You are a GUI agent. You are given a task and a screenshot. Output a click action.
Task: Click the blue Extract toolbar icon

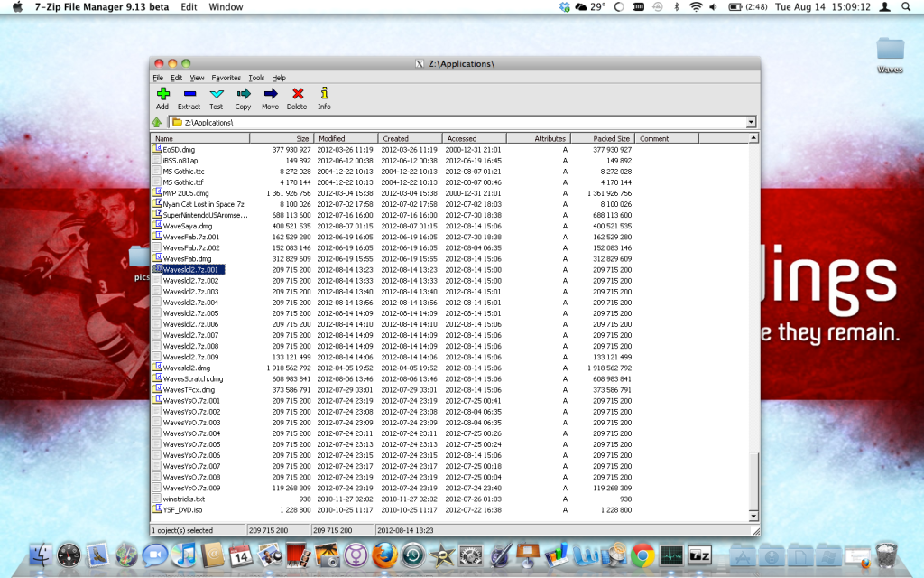[x=189, y=94]
